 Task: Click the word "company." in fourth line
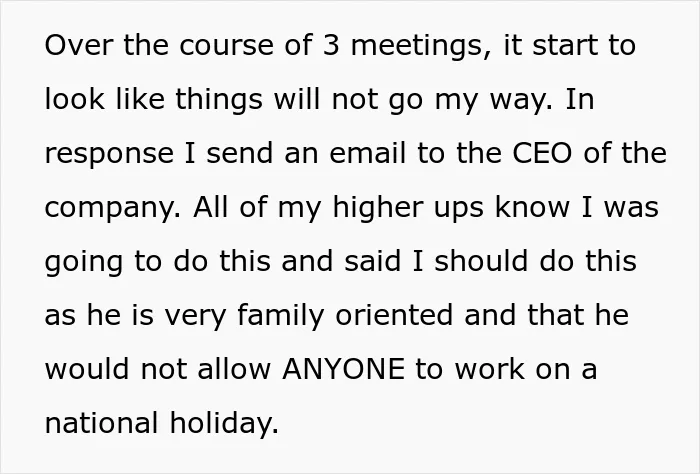pos(113,209)
